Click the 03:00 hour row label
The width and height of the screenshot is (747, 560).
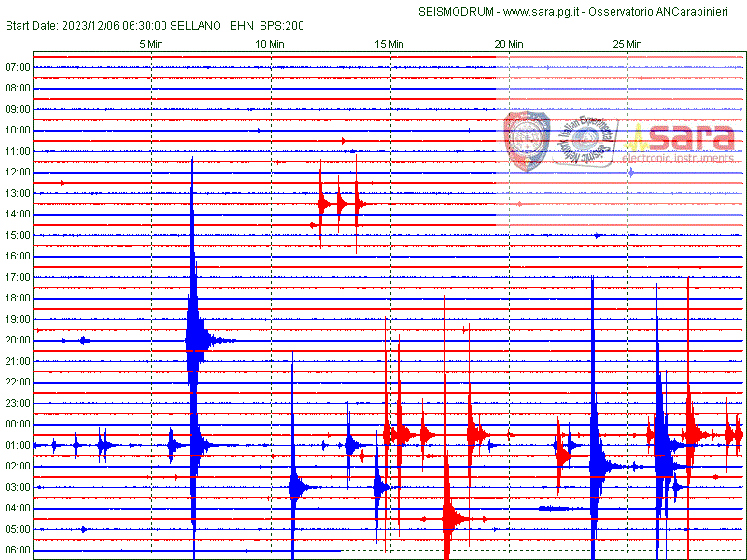point(18,487)
